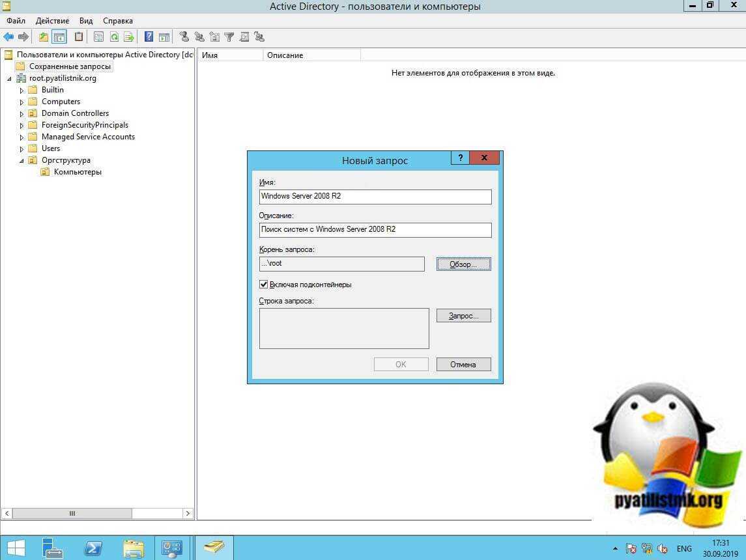The image size is (746, 560).
Task: Click the clock showing 17:31
Action: [721, 543]
